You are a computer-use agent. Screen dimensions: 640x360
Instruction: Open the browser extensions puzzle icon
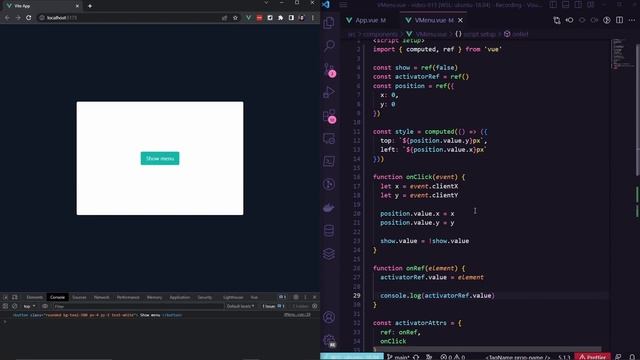click(280, 18)
